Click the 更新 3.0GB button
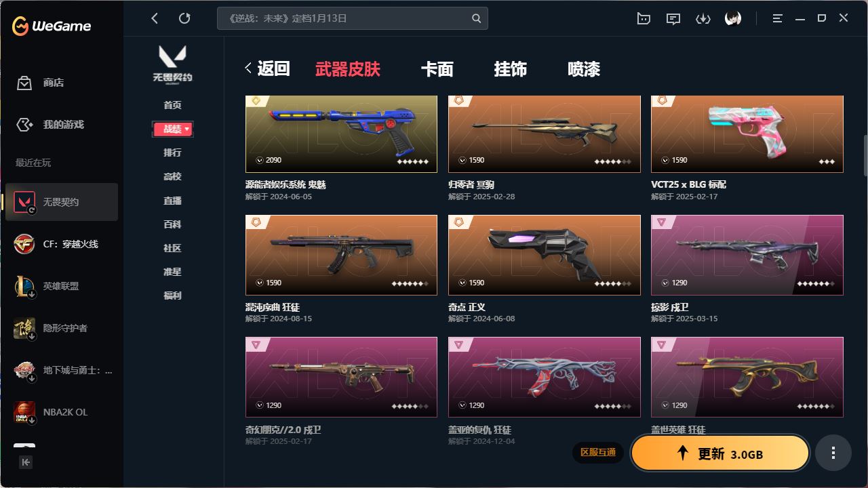The width and height of the screenshot is (868, 488). point(720,453)
